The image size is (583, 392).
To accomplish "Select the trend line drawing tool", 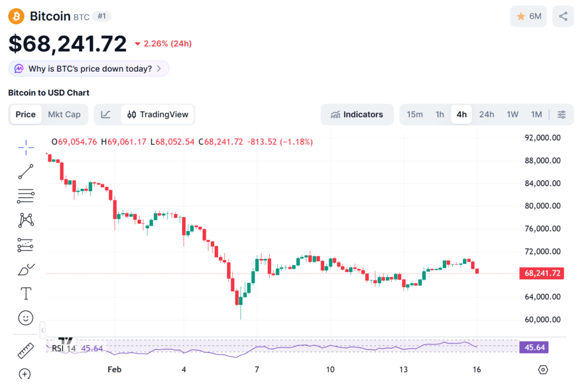I will point(26,172).
